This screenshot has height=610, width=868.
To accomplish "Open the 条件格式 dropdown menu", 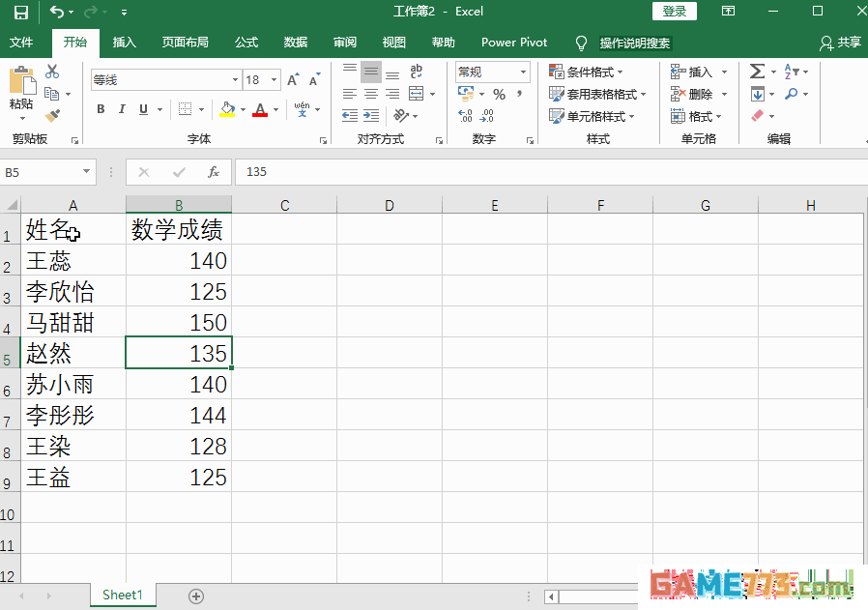I will (x=587, y=73).
